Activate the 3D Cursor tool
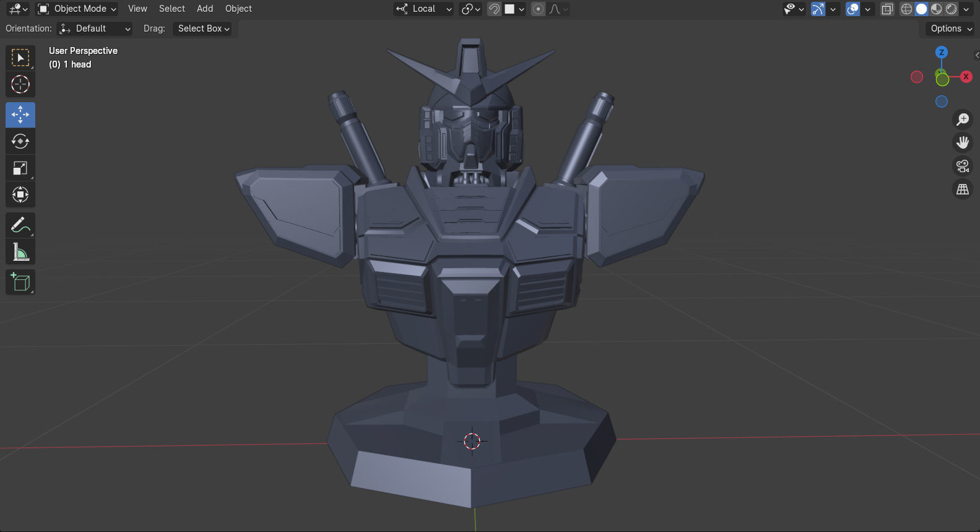This screenshot has height=532, width=980. (20, 84)
